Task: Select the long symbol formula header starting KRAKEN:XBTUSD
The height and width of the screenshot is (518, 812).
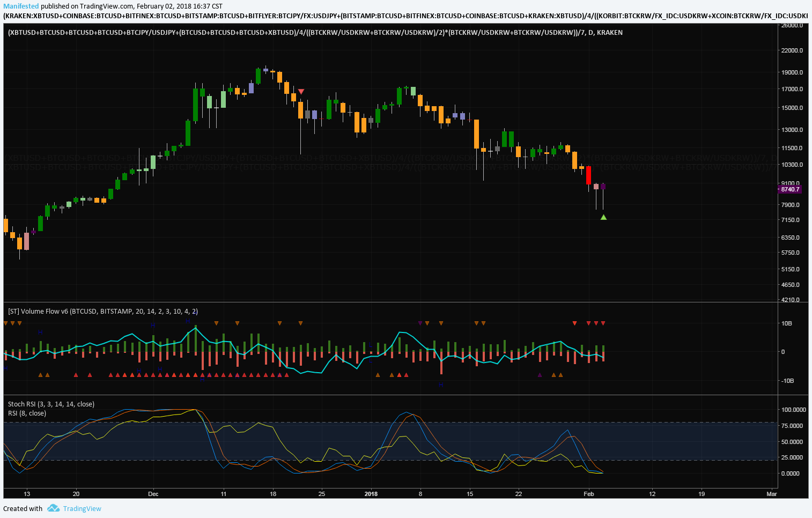Action: click(405, 16)
